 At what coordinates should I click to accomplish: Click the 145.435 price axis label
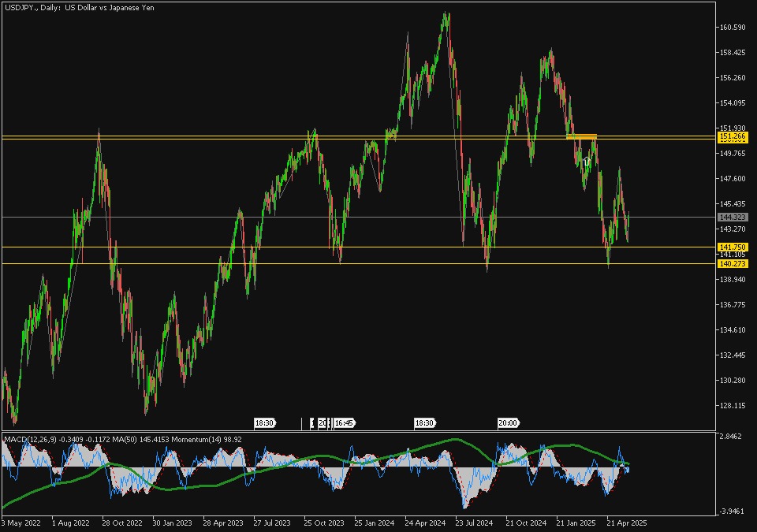[x=733, y=203]
